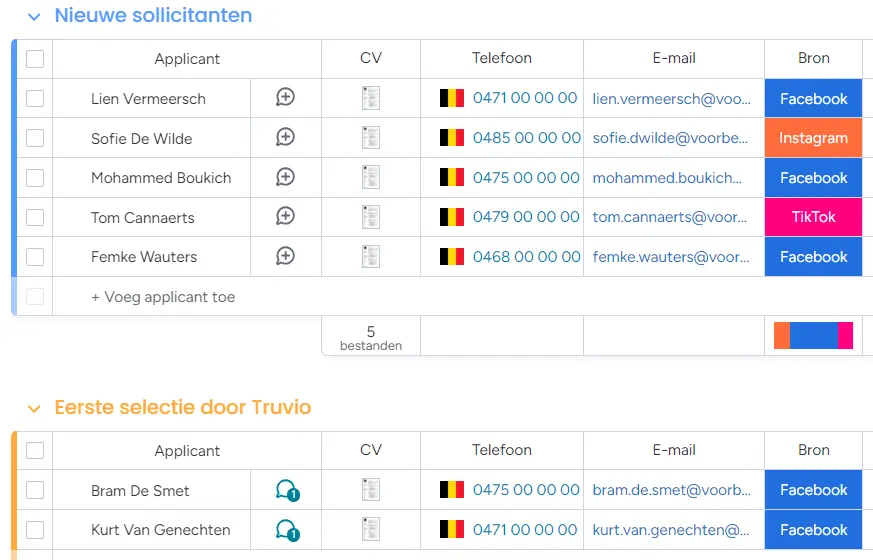
Task: Collapse the Eerste selectie door Truvio group
Action: pyautogui.click(x=35, y=409)
